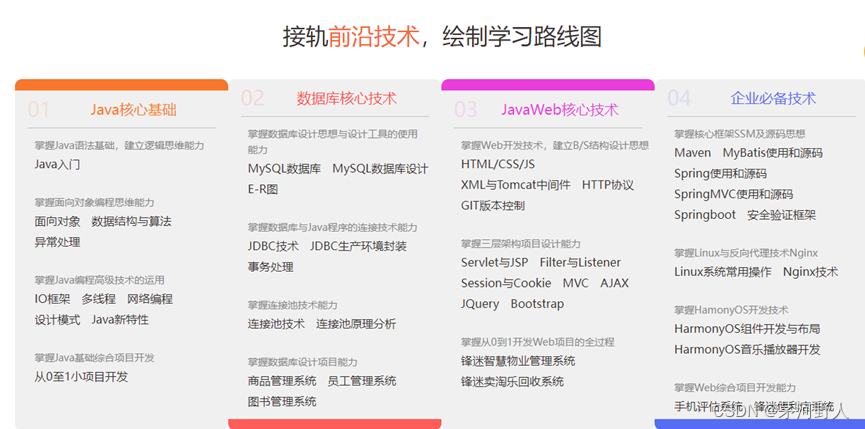
Task: Click the 'JDBC技术' topic
Action: pyautogui.click(x=273, y=246)
